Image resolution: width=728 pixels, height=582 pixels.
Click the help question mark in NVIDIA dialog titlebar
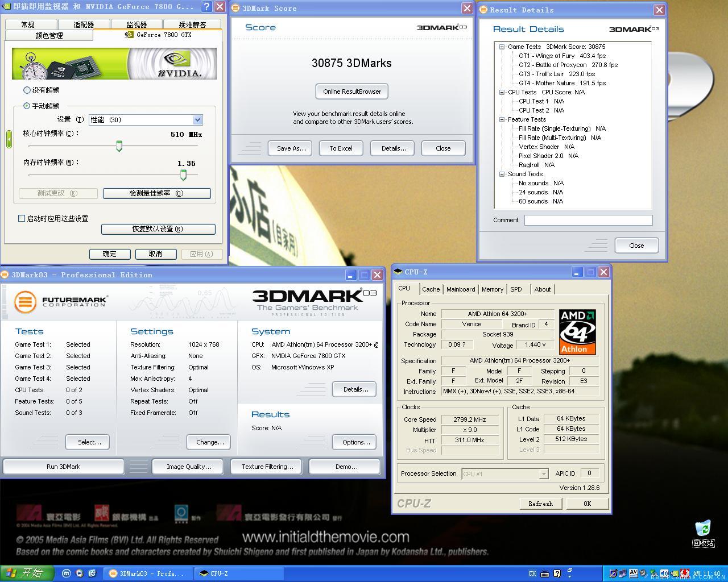[207, 7]
